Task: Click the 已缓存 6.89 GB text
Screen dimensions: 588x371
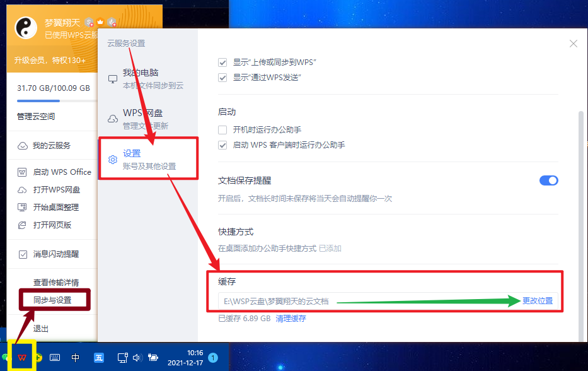Action: pos(244,319)
